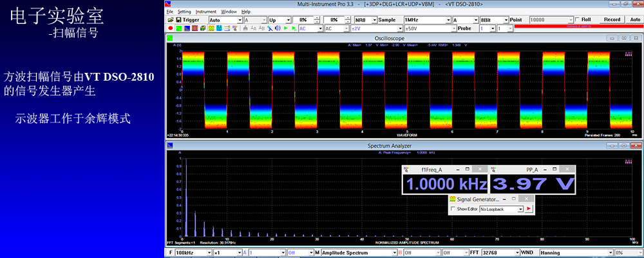Click the ADC device calibration flask icon

[x=245, y=28]
